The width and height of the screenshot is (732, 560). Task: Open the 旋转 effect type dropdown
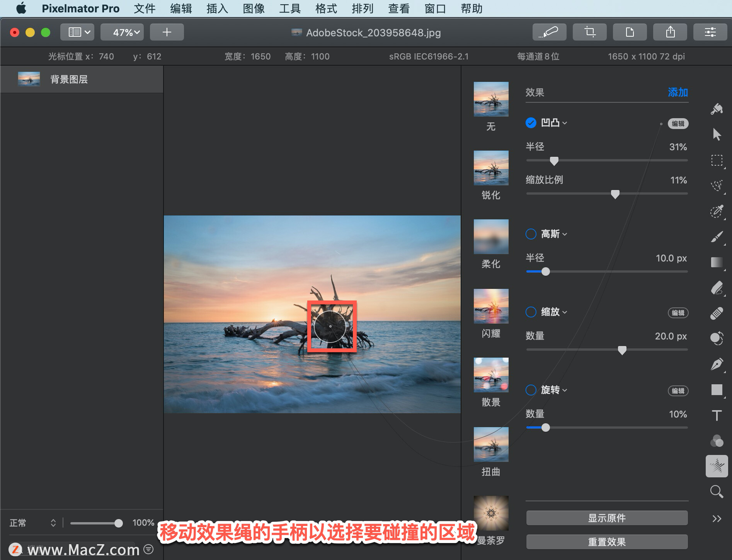point(554,390)
